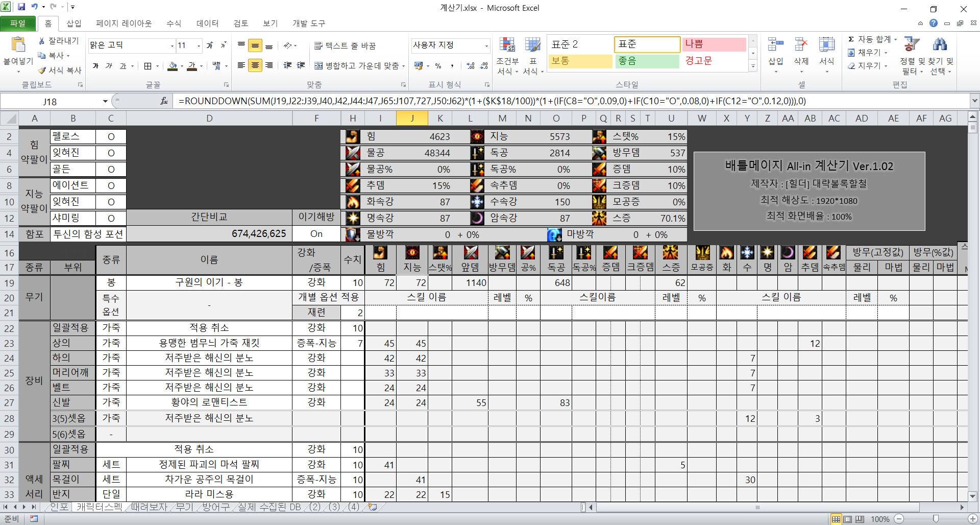Toggle center horizontal alignment button
Viewport: 980px width, 525px height.
[x=255, y=66]
